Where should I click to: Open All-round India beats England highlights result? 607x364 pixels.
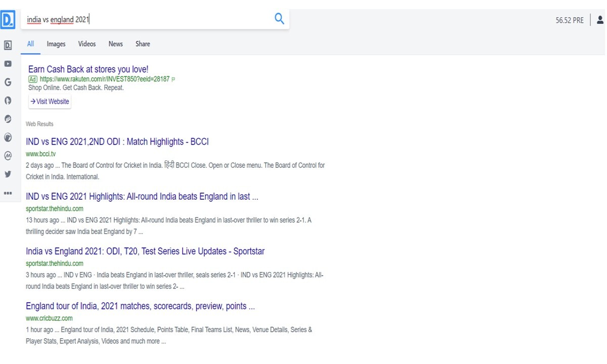click(142, 197)
